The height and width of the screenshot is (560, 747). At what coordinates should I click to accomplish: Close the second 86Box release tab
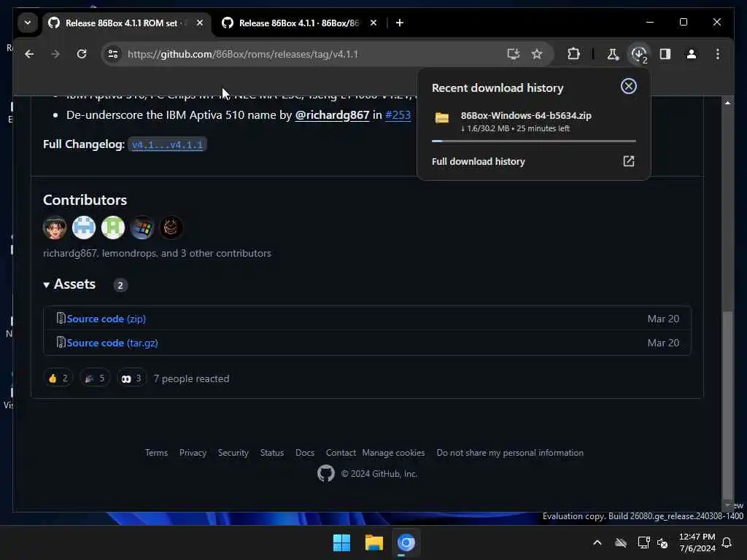pos(373,23)
